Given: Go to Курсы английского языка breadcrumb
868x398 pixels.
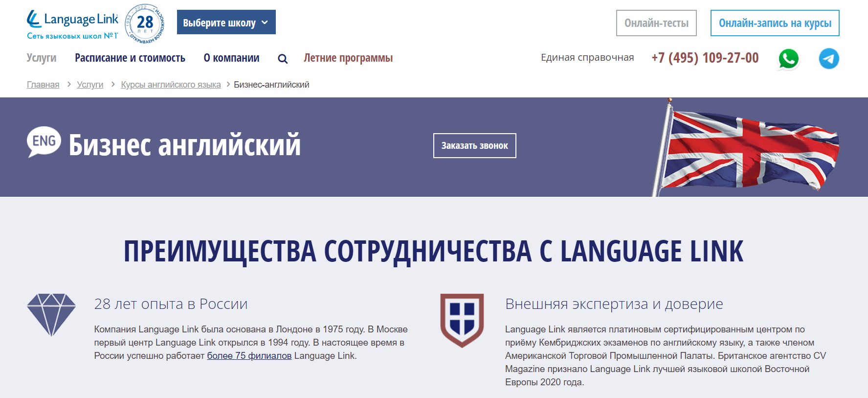Looking at the screenshot, I should pos(171,85).
